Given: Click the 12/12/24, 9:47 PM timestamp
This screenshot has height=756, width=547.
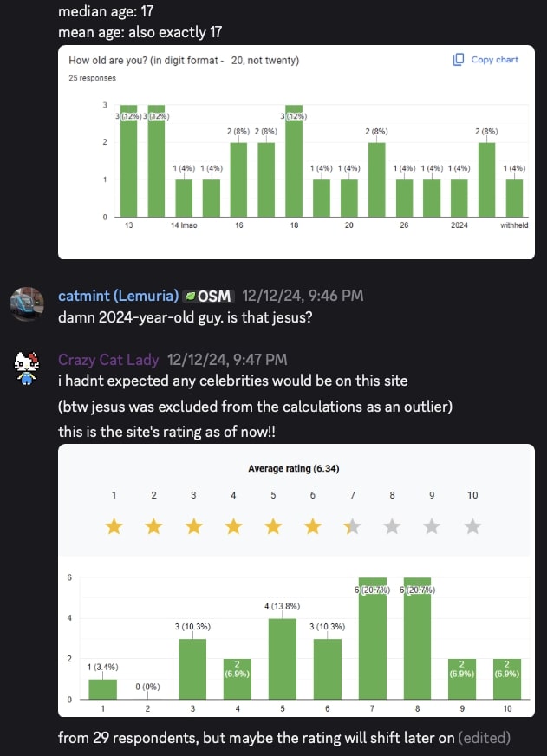Looking at the screenshot, I should (227, 359).
